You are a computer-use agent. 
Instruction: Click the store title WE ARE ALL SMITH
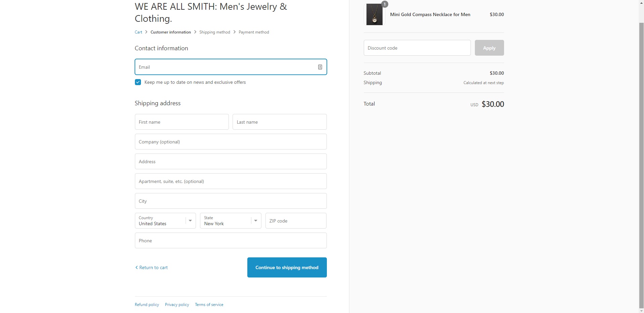211,12
